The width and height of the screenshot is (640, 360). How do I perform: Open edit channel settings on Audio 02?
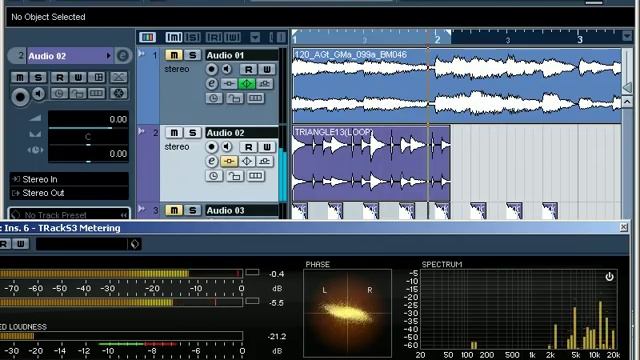pos(211,161)
